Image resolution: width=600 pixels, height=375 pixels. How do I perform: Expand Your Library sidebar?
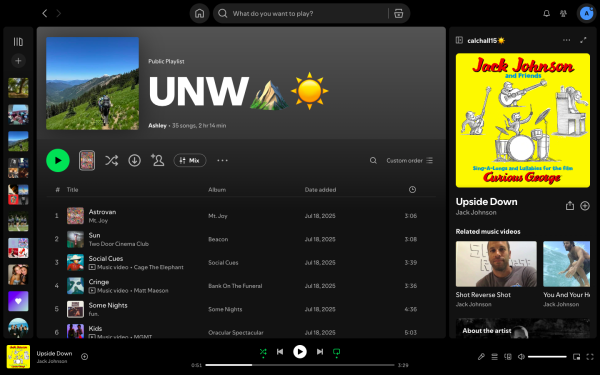click(18, 42)
